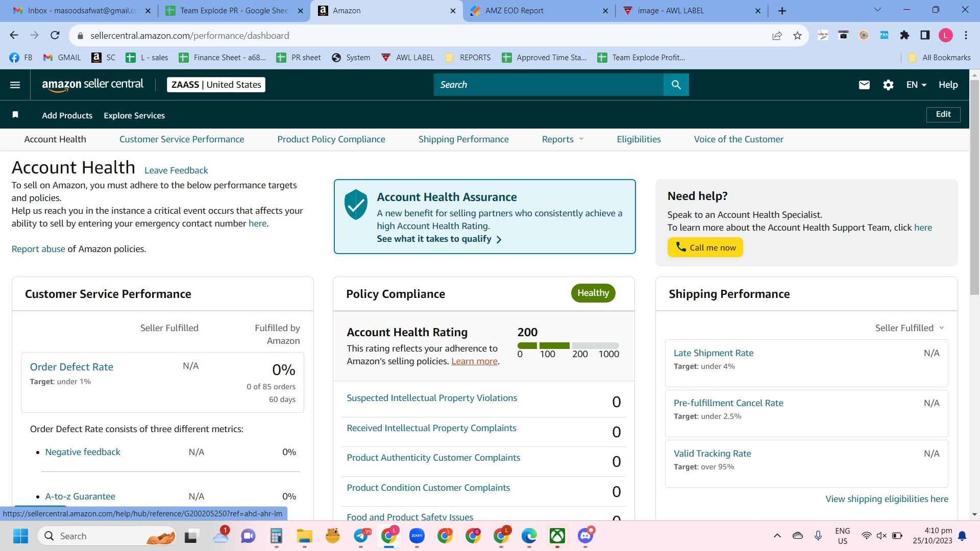980x551 pixels.
Task: Switch to the AMZ EOD Report tab
Action: pyautogui.click(x=539, y=11)
